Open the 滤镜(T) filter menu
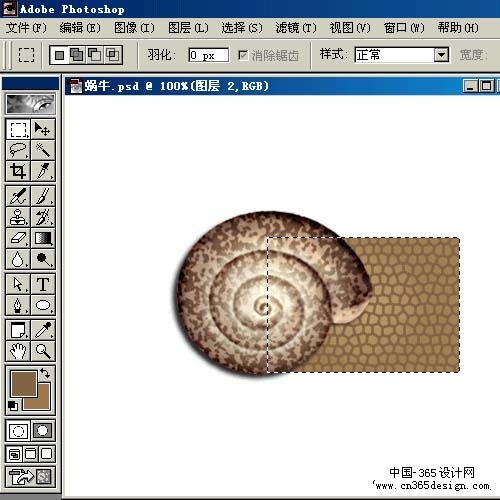 pyautogui.click(x=296, y=28)
